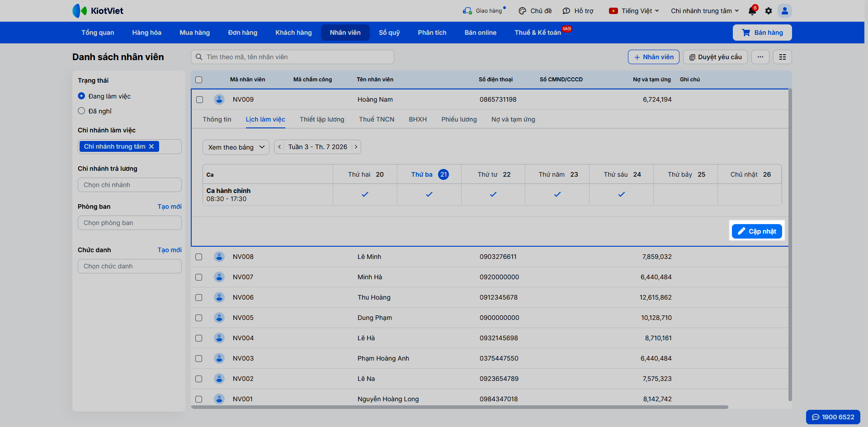Click the horizontal table scrollbar
868x427 pixels.
459,407
